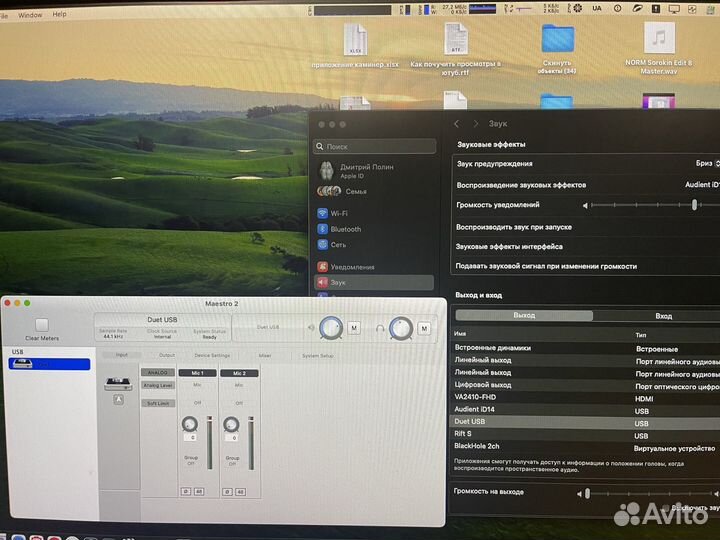Image resolution: width=720 pixels, height=540 pixels.
Task: Select Audient iD14 output device row
Action: coord(586,410)
